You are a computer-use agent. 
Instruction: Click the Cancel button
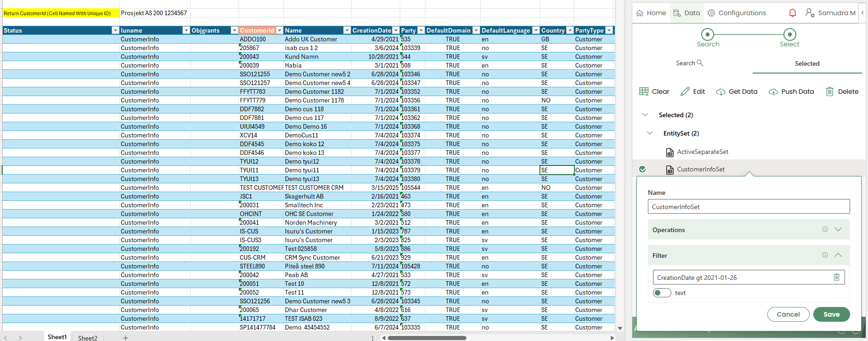tap(788, 314)
